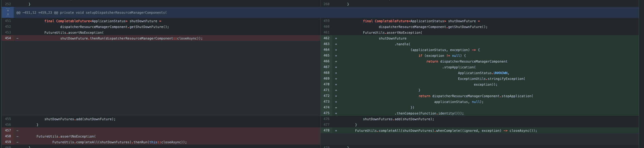This screenshot has height=148, width=644.
Task: Click deleted code 'FutureUtils.completeAll(shutDownFutures).thenRun(this::closeAsync));'
Action: pyautogui.click(x=120, y=142)
